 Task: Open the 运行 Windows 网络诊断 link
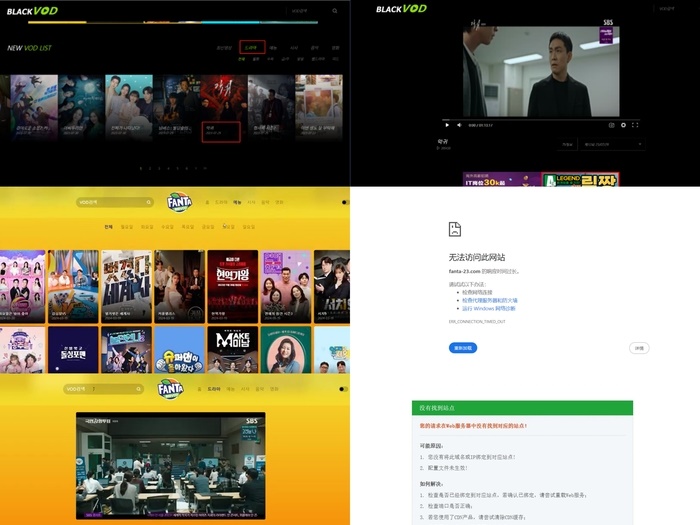click(488, 308)
